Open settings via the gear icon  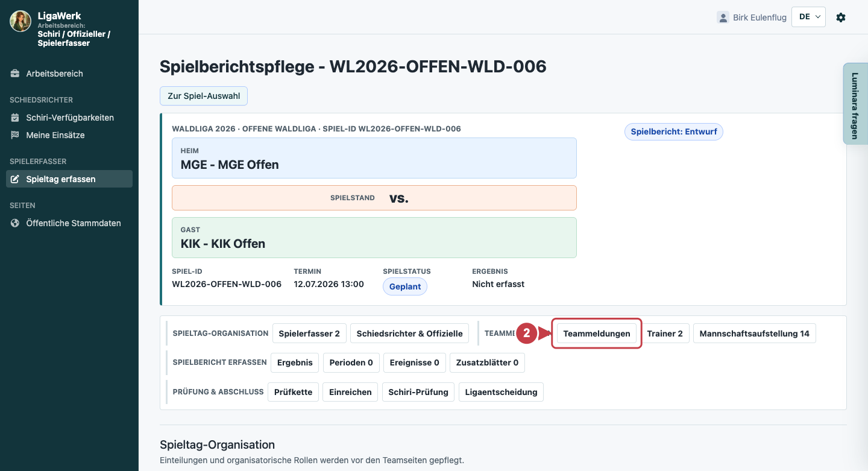(841, 17)
